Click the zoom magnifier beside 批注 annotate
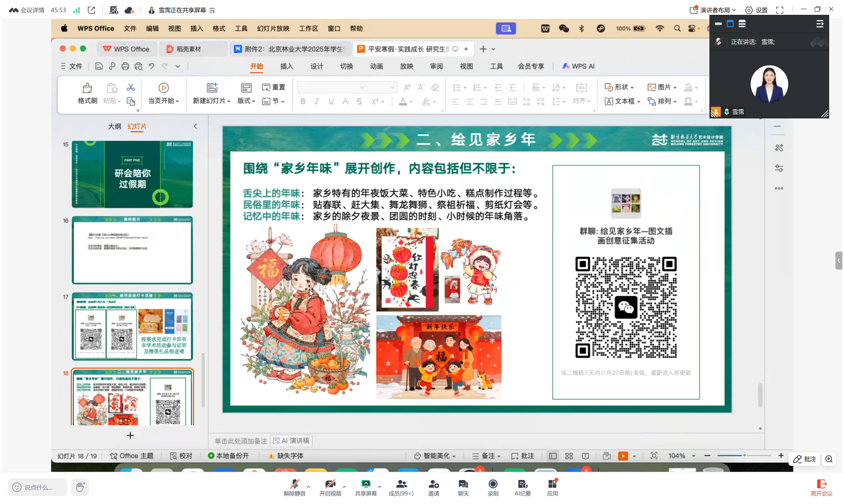Viewport: 844px width, 504px height. pyautogui.click(x=829, y=459)
